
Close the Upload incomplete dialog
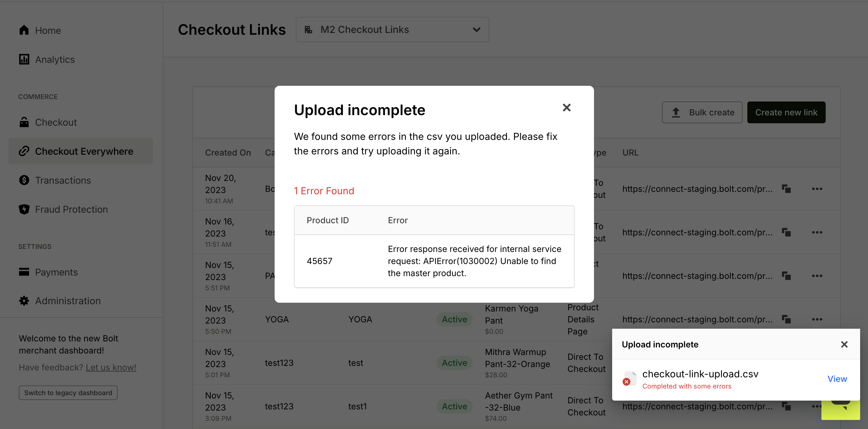tap(566, 108)
